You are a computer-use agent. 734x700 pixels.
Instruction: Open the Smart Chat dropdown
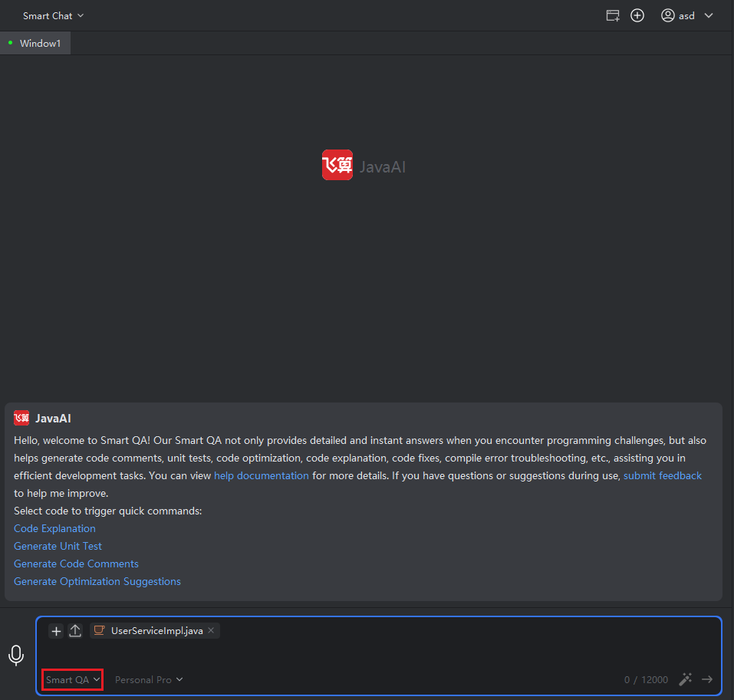point(53,15)
